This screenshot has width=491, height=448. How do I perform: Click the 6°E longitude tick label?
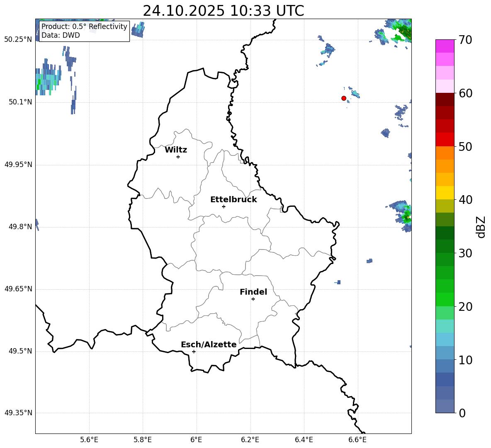tap(196, 439)
